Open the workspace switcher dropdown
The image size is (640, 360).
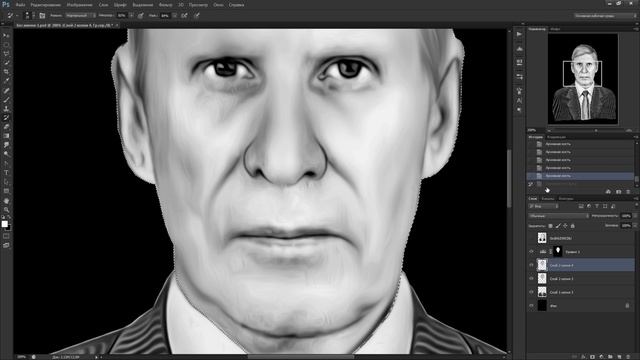(606, 16)
